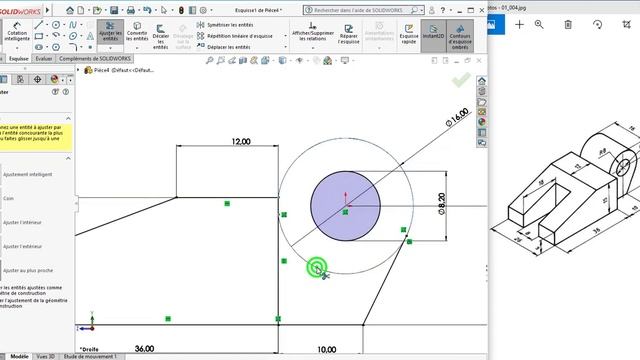Viewport: 640px width, 360px height.
Task: Select the Spline sketch tool
Action: (x=73, y=25)
